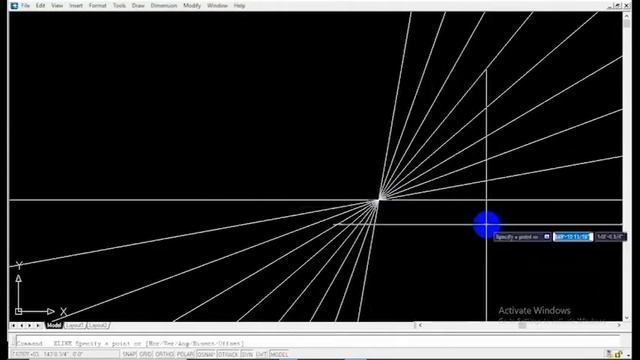Viewport: 640px width, 360px height.
Task: Toggle MODEL space button in status bar
Action: coord(279,354)
